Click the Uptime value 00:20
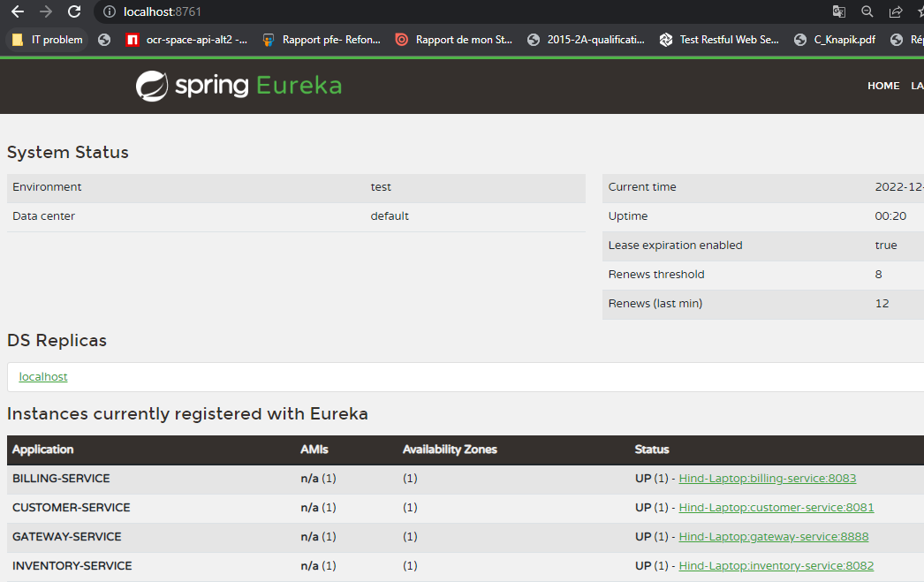This screenshot has width=924, height=582. pos(890,216)
